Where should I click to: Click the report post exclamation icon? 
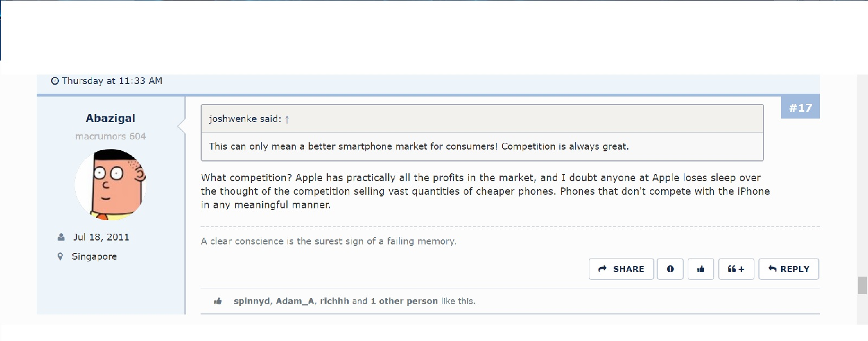coord(670,269)
